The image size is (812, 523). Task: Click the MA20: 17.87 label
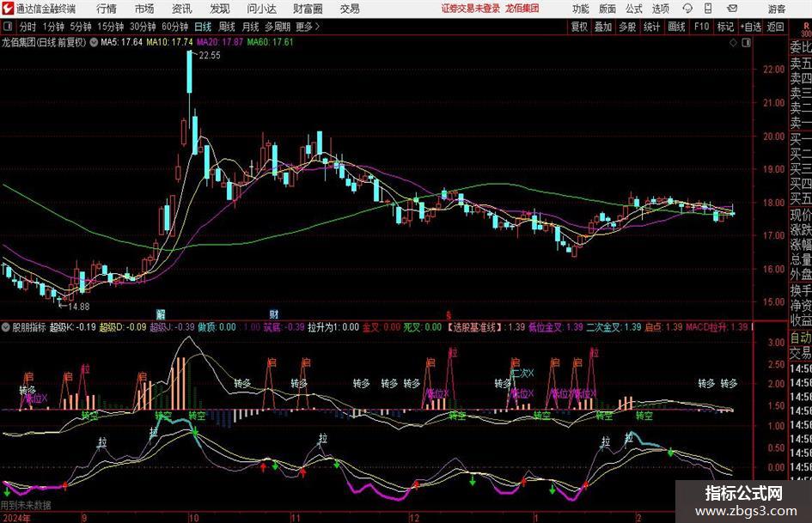tap(220, 42)
